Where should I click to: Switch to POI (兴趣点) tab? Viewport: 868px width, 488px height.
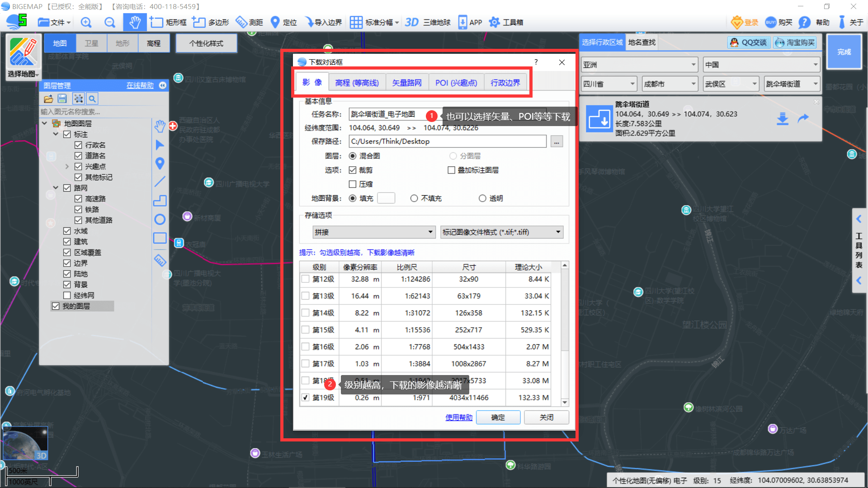tap(456, 83)
